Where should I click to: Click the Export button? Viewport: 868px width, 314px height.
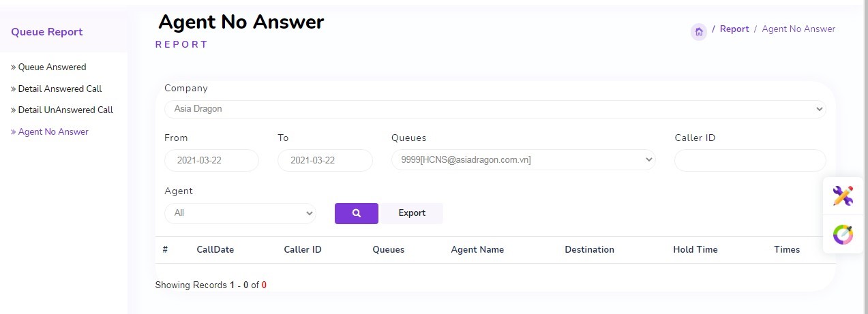click(x=412, y=213)
